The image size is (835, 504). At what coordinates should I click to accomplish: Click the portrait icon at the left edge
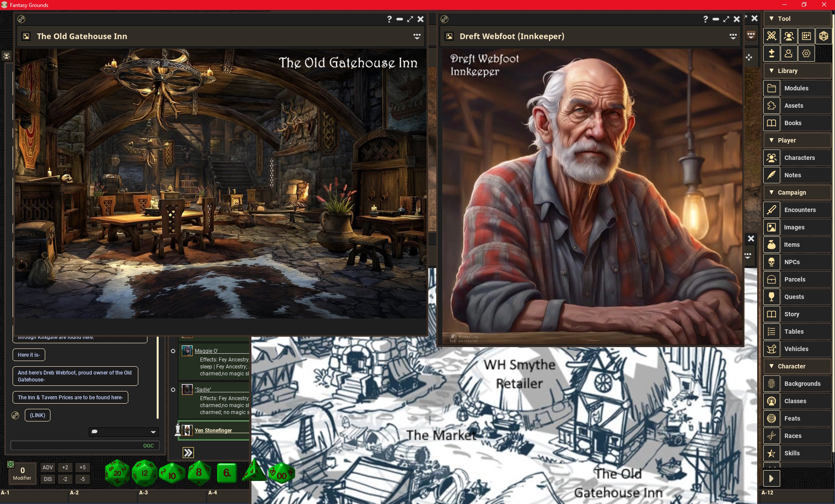[x=7, y=56]
